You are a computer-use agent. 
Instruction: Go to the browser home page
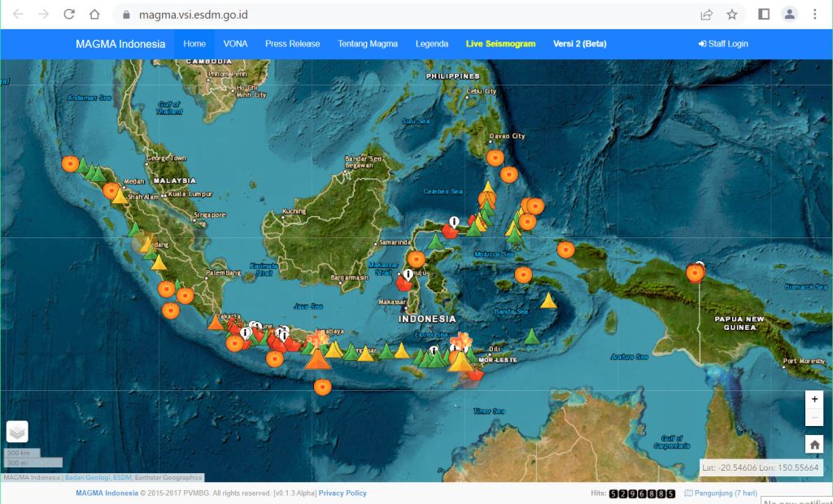point(94,15)
